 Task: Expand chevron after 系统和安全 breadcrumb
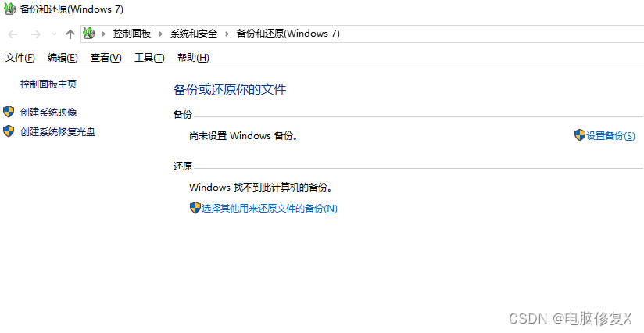227,34
